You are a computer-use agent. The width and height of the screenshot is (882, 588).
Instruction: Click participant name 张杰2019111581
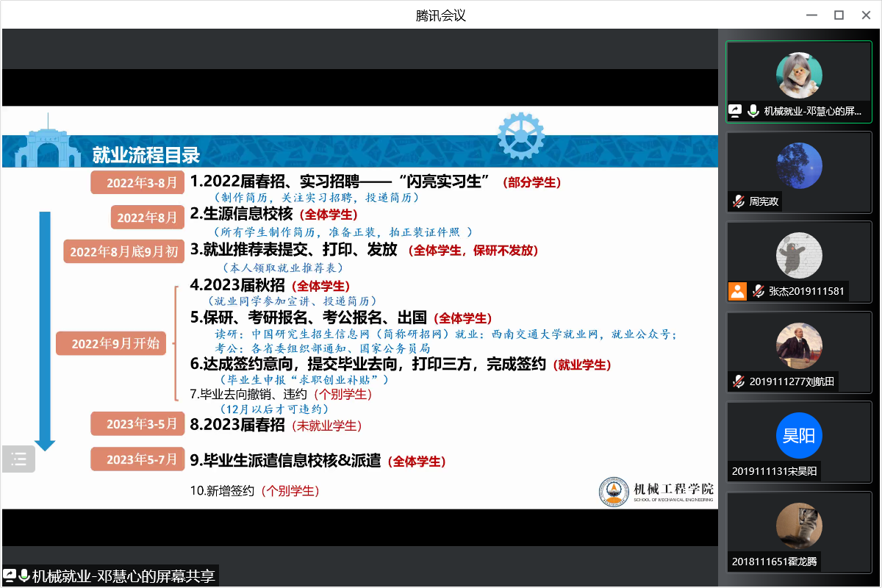808,291
